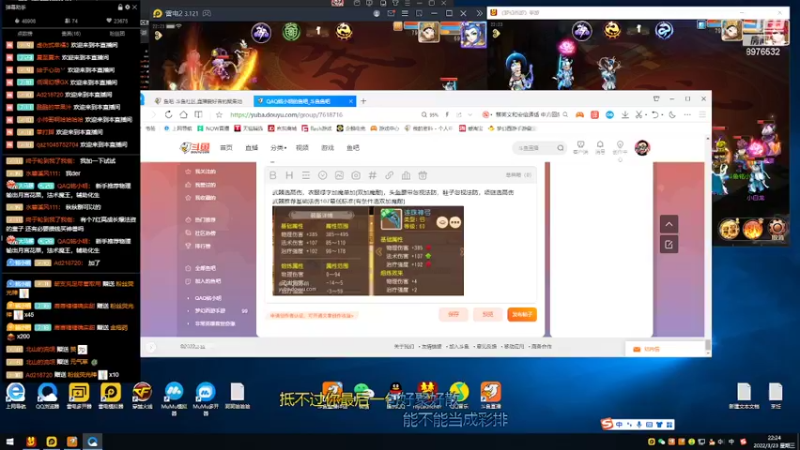The height and width of the screenshot is (450, 800).
Task: Open the private message envelope bar
Action: pyautogui.click(x=665, y=349)
